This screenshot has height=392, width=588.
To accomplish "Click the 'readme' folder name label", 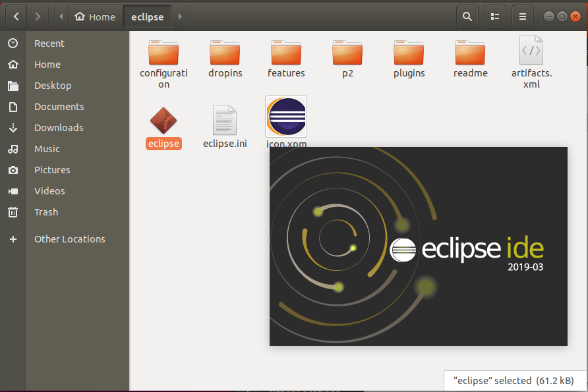I will [471, 73].
